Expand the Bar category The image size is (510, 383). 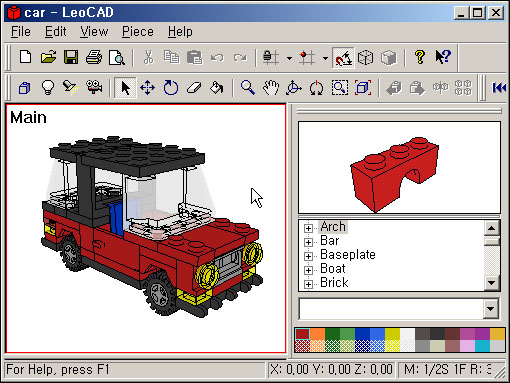tap(308, 242)
